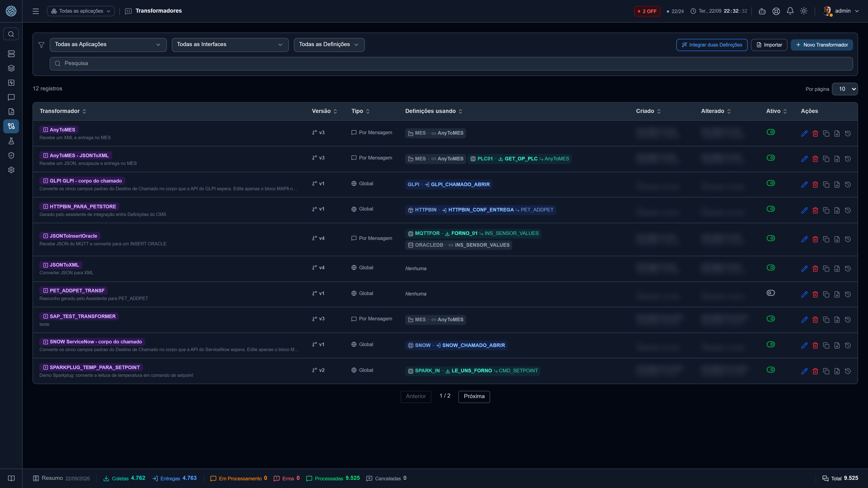Open version history for SAP_TEST_TRANSFORMER
Image resolution: width=868 pixels, height=488 pixels.
click(x=848, y=320)
